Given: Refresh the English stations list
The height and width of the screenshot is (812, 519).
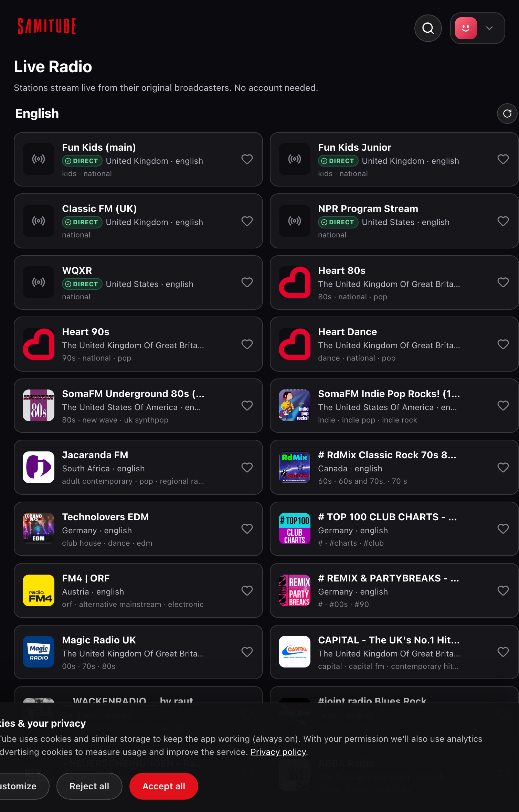Looking at the screenshot, I should [507, 114].
